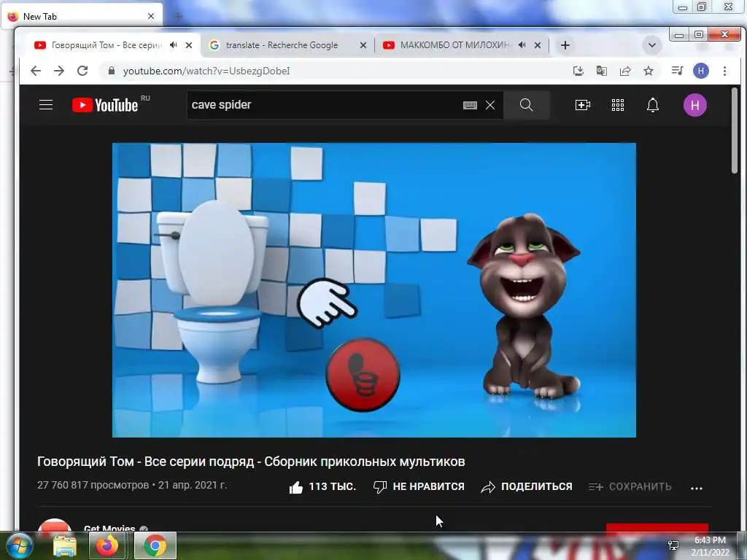Screen dimensions: 747x560
Task: Open the Get Movies channel name
Action: click(109, 528)
